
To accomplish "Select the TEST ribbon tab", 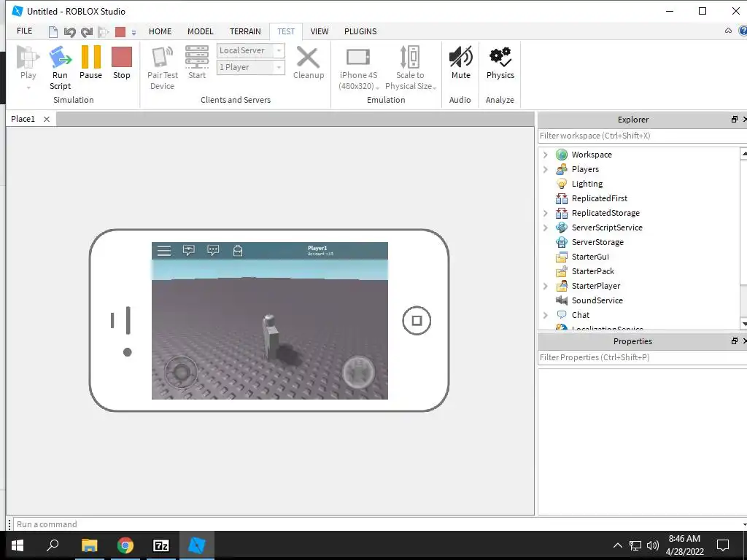I will [x=286, y=31].
